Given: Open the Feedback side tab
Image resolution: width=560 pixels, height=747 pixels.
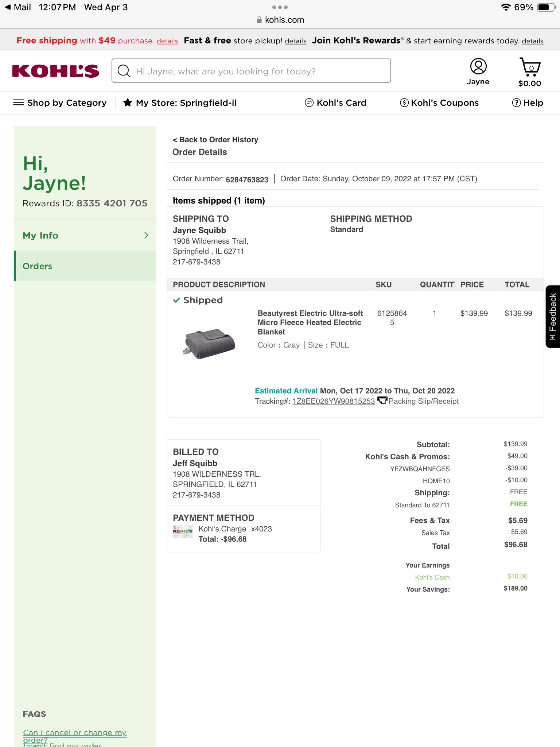Looking at the screenshot, I should tap(553, 316).
